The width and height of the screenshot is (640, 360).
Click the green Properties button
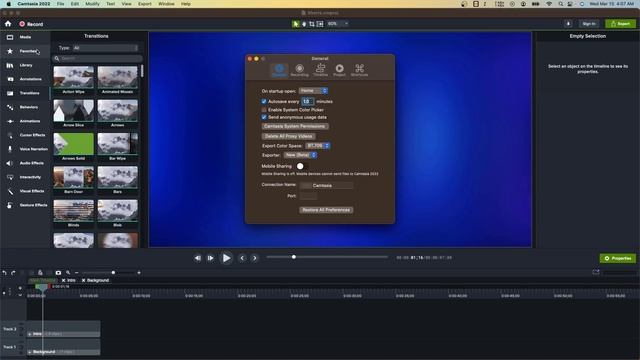pyautogui.click(x=618, y=258)
